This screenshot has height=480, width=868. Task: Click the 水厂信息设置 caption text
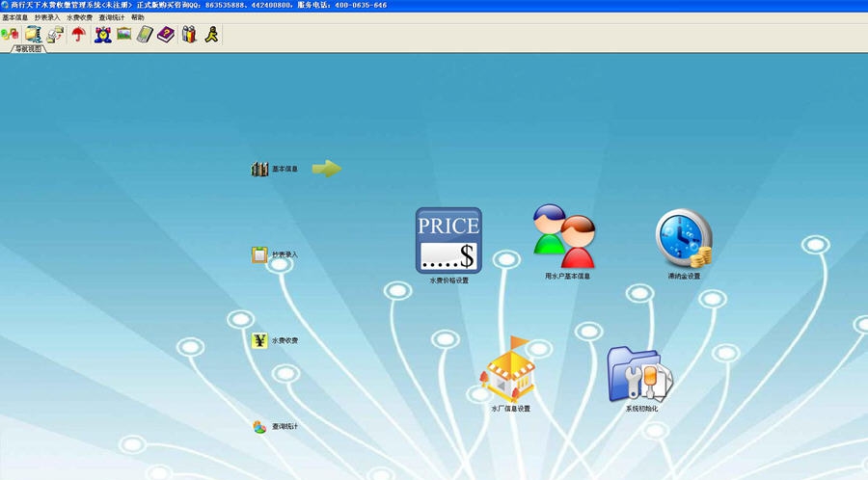point(510,409)
